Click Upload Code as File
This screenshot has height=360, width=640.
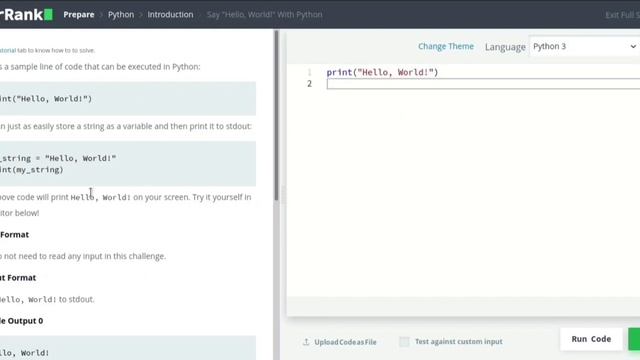(345, 342)
